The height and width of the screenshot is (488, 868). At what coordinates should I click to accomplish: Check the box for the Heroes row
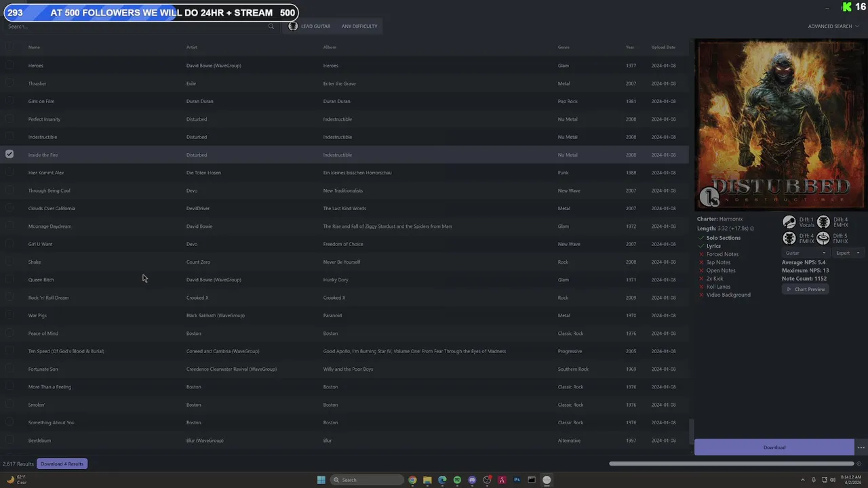coord(9,65)
